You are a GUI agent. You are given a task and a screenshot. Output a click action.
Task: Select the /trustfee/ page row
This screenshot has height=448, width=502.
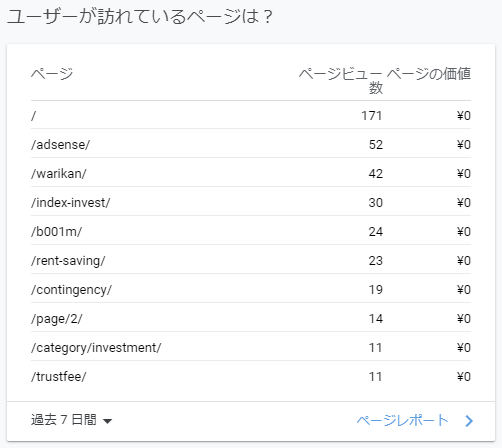[251, 376]
